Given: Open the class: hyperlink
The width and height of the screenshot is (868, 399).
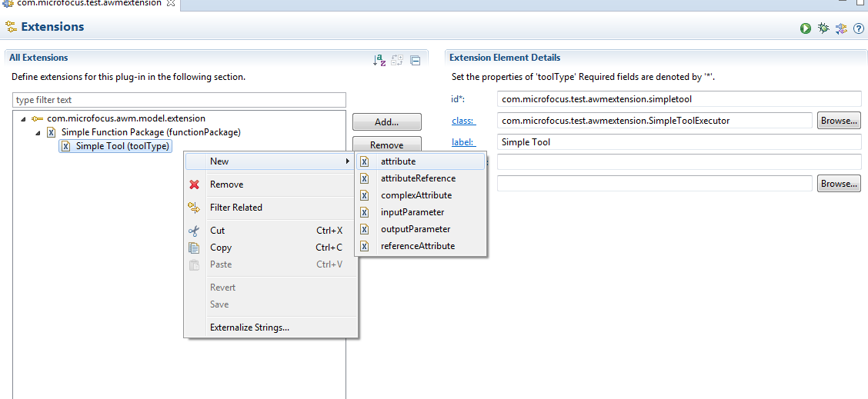Looking at the screenshot, I should [x=463, y=121].
